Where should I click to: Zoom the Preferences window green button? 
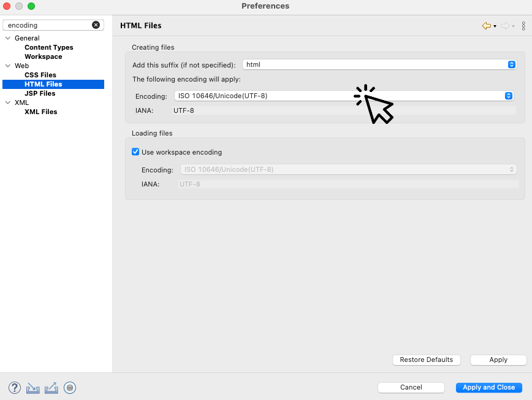31,6
